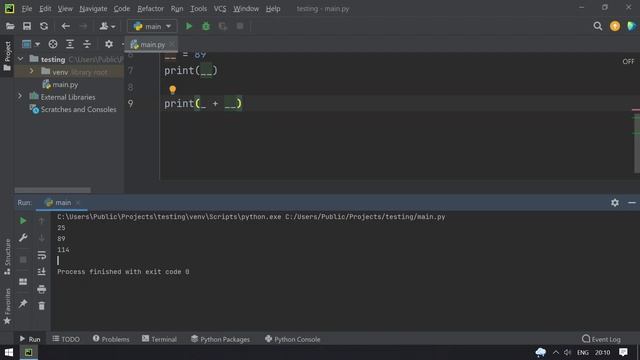Open file with the folder toolbar icon
This screenshot has height=360, width=640.
[10, 27]
